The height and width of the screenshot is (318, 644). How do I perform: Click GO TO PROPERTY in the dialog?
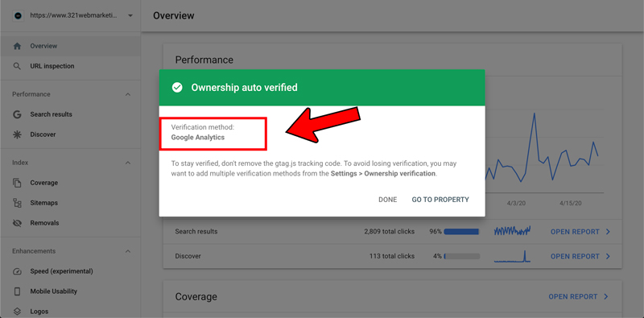(x=440, y=200)
